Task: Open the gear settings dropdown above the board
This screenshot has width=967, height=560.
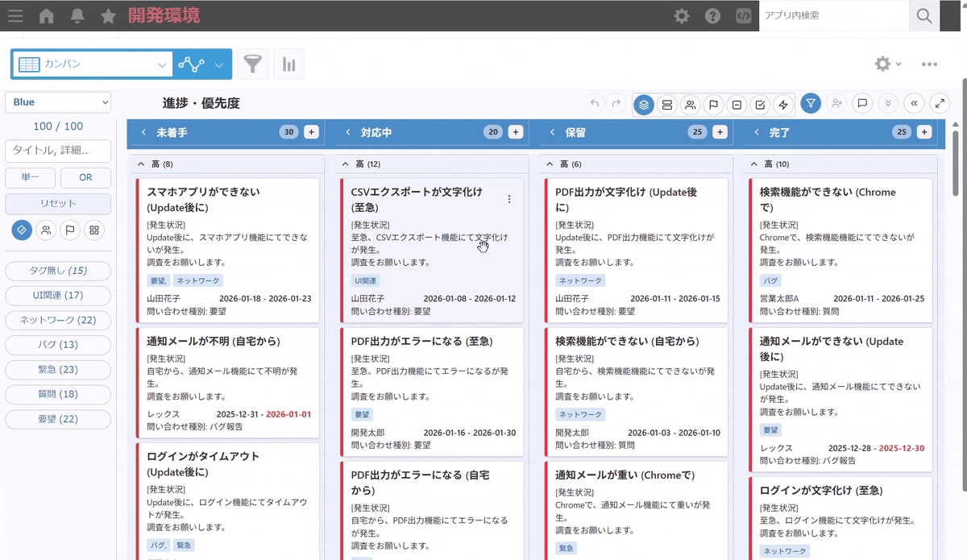Action: pos(883,64)
